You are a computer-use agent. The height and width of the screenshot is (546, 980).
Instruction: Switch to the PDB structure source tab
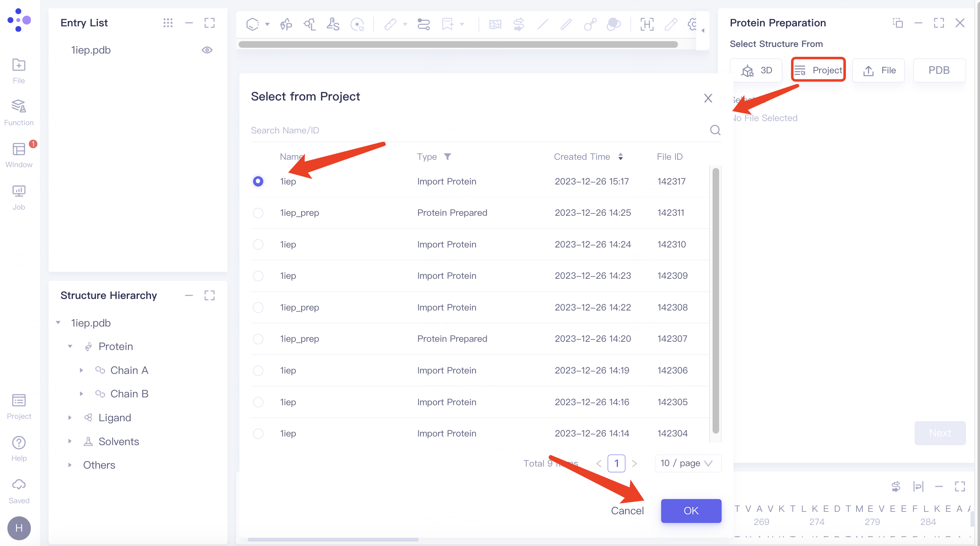pos(939,70)
